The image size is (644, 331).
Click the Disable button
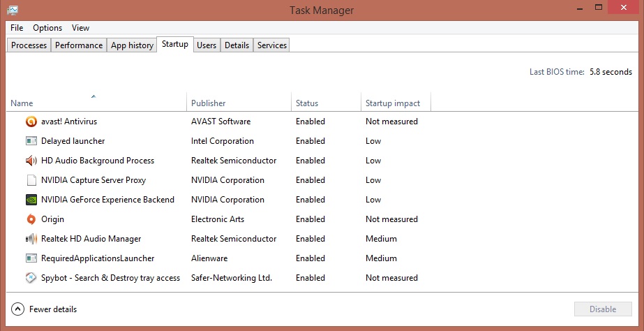coord(603,309)
